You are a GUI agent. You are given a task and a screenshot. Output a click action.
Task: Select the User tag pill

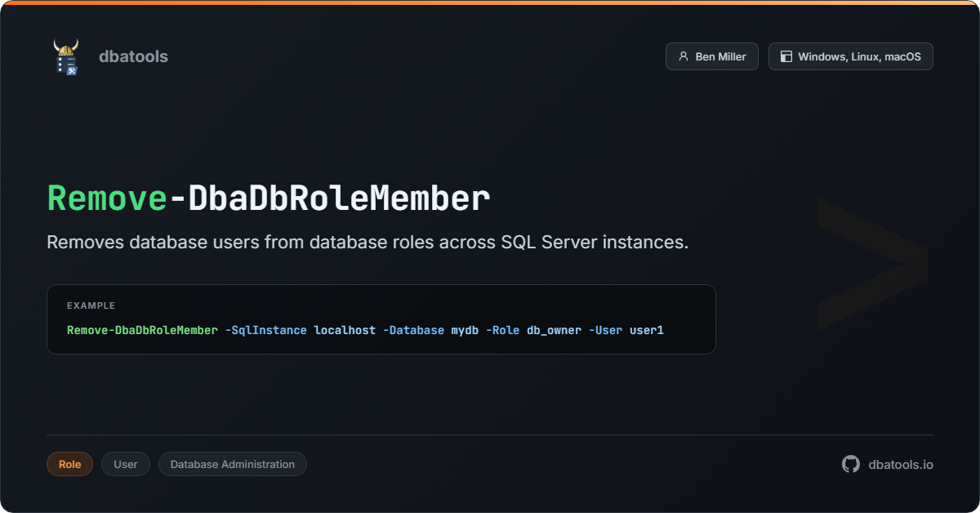click(x=126, y=464)
